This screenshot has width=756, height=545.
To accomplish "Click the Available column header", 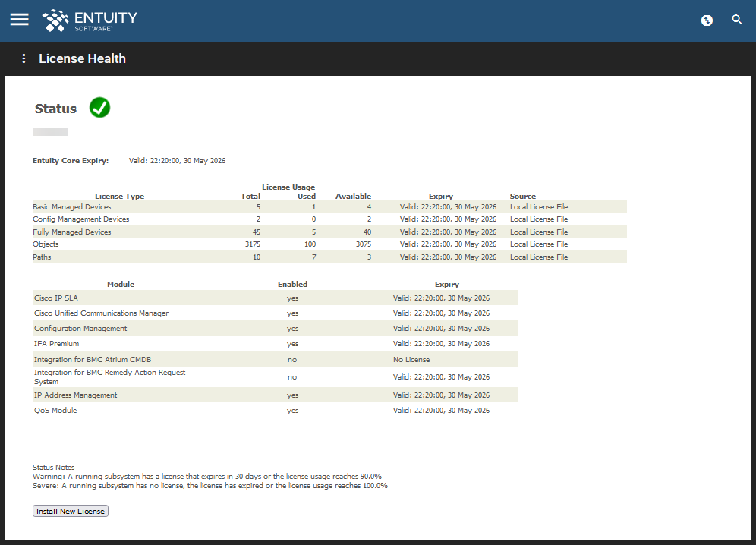I will 354,197.
